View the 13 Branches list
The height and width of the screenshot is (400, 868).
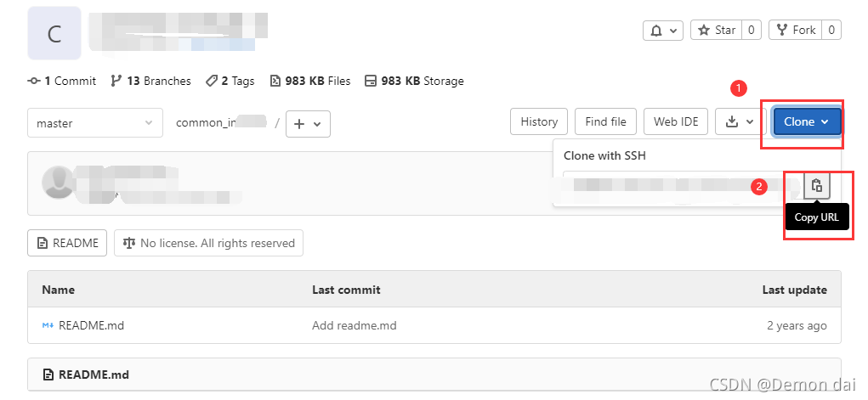click(150, 82)
